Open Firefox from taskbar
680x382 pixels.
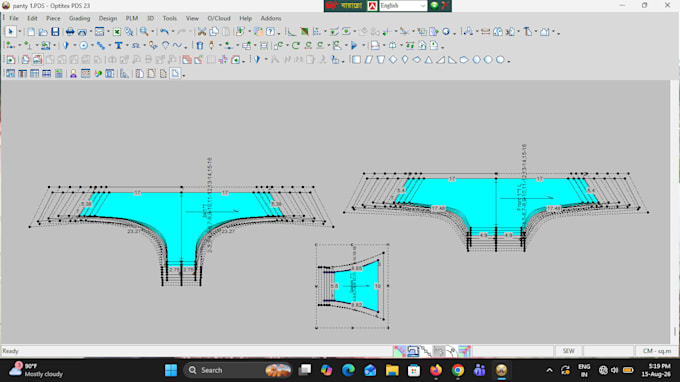435,370
